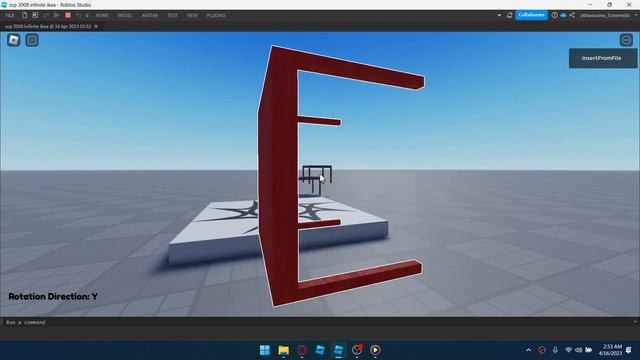640x360 pixels.
Task: Open the HOME ribbon tab
Action: tap(102, 16)
